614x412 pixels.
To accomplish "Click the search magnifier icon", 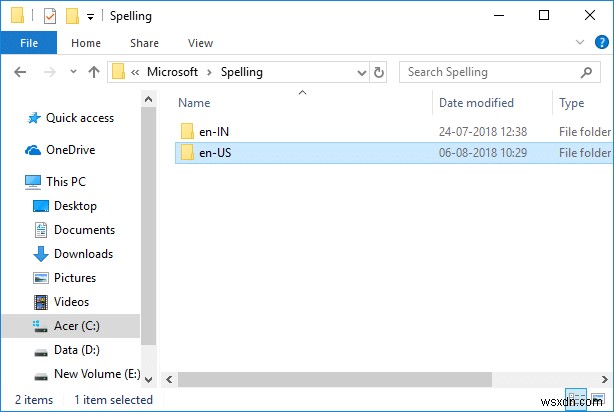I will click(x=586, y=72).
